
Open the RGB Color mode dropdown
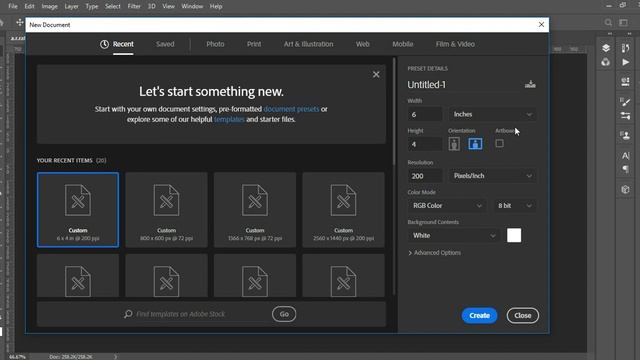pos(447,206)
